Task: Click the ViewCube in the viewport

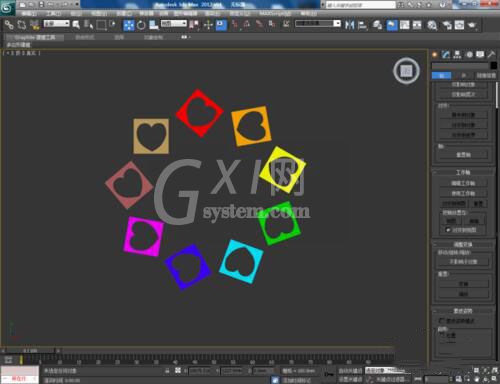Action: click(406, 71)
